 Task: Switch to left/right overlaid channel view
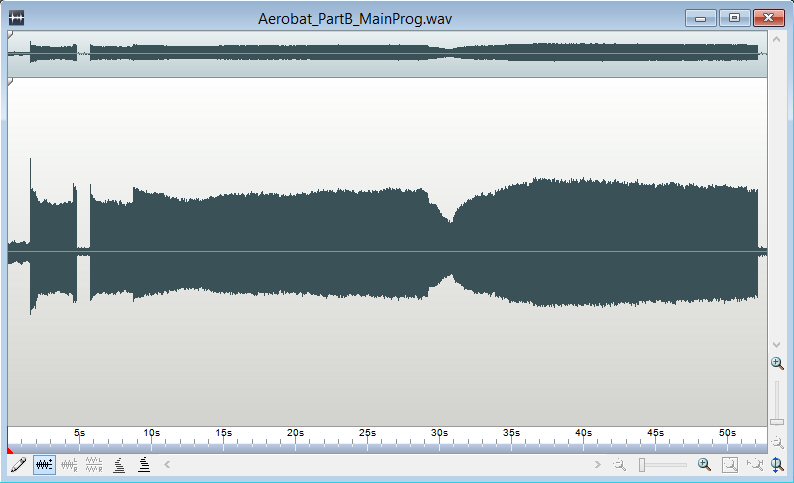pyautogui.click(x=69, y=464)
